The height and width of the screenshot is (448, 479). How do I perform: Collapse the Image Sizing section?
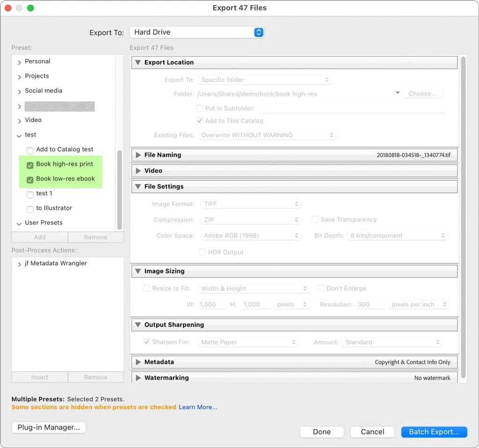[138, 271]
